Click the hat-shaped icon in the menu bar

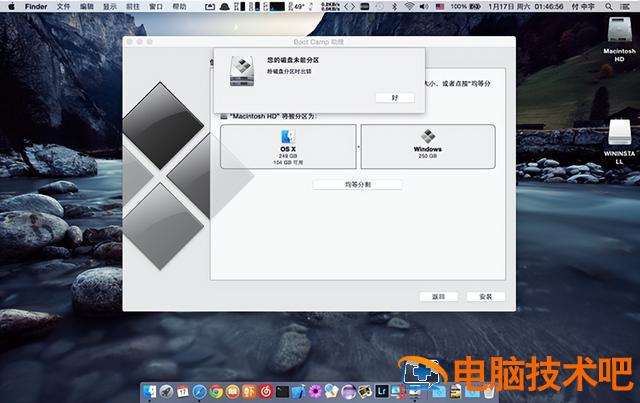(224, 7)
